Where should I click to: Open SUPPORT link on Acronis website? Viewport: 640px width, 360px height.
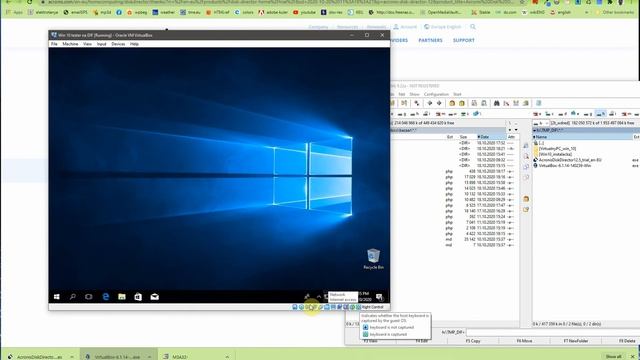click(464, 40)
